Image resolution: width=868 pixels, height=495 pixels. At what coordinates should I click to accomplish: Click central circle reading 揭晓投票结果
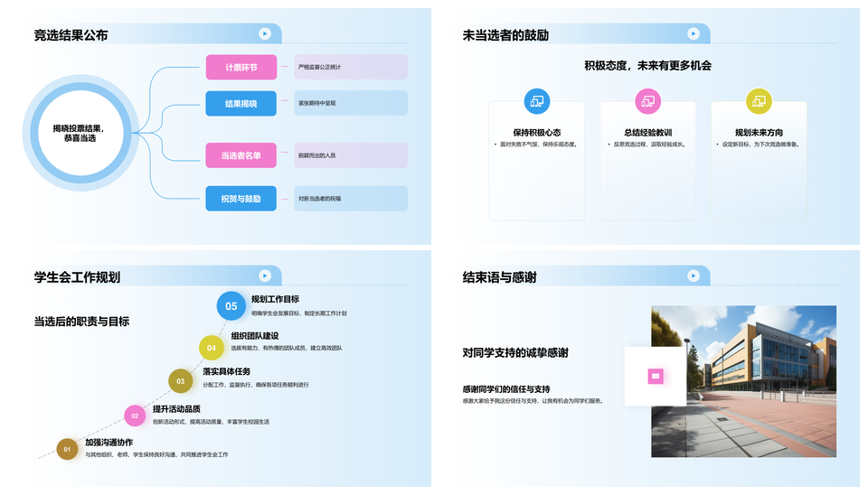(x=80, y=132)
